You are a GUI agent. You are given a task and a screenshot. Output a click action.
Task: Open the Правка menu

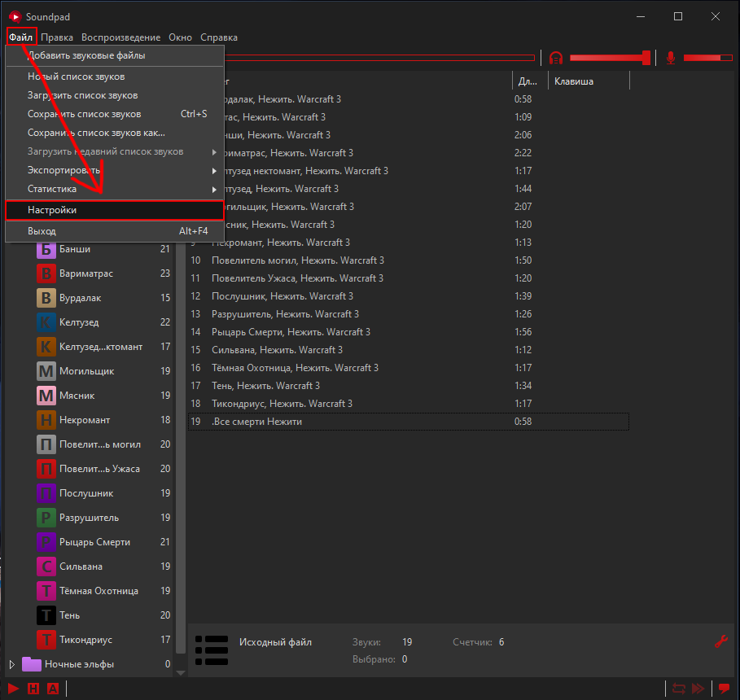point(57,37)
